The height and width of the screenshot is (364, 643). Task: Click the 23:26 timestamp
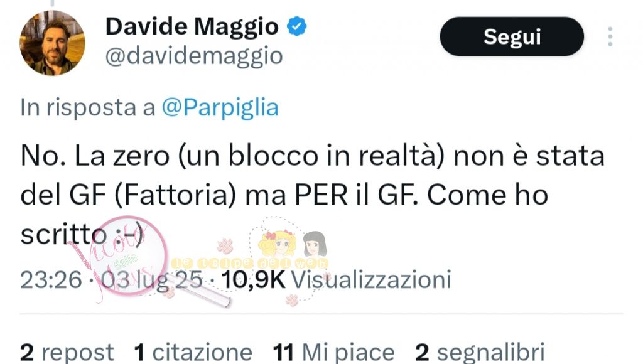[x=51, y=279]
